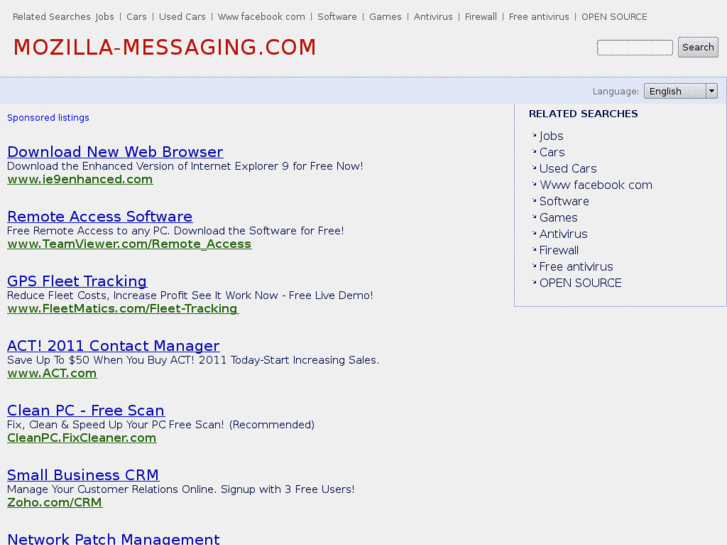The height and width of the screenshot is (545, 727).
Task: Select Antivirus in the sidebar list
Action: click(563, 234)
